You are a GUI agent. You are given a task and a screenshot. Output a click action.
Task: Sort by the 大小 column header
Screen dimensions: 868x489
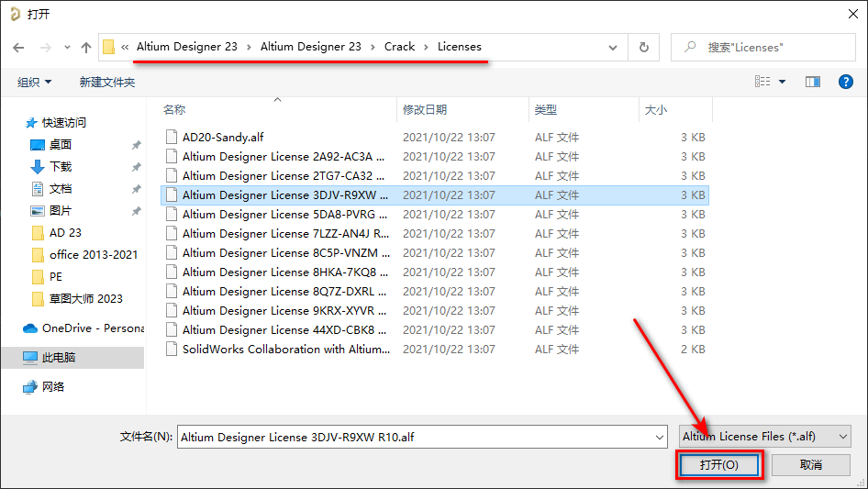[x=656, y=110]
